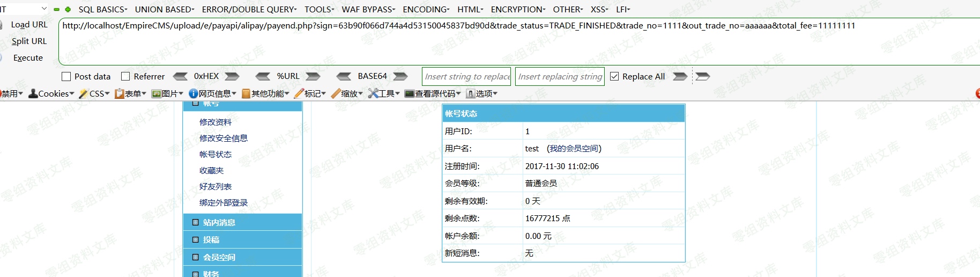Open the WAF BYPASS menu
This screenshot has width=980, height=277.
[368, 9]
